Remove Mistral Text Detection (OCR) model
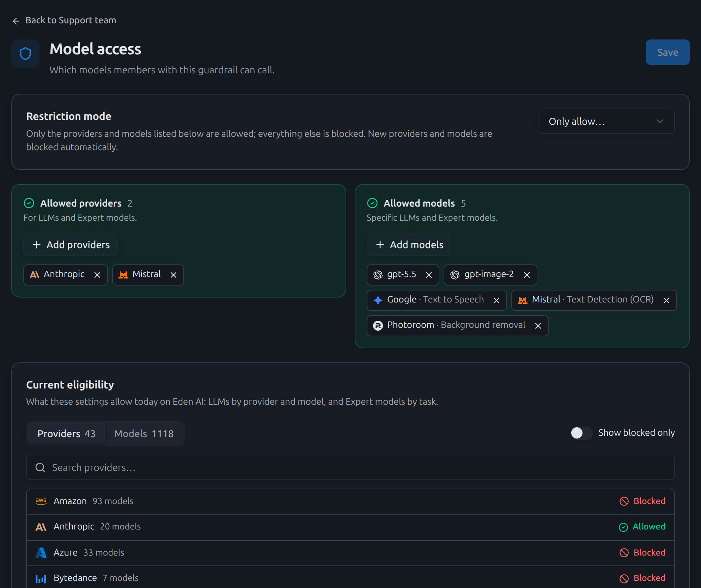Screen dimensions: 701x588 (666, 300)
